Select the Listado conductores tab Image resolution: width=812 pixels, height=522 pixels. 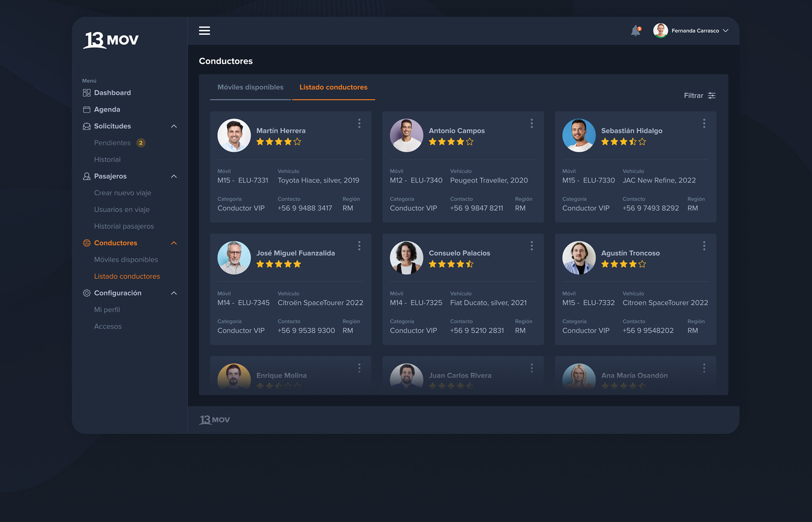coord(333,87)
